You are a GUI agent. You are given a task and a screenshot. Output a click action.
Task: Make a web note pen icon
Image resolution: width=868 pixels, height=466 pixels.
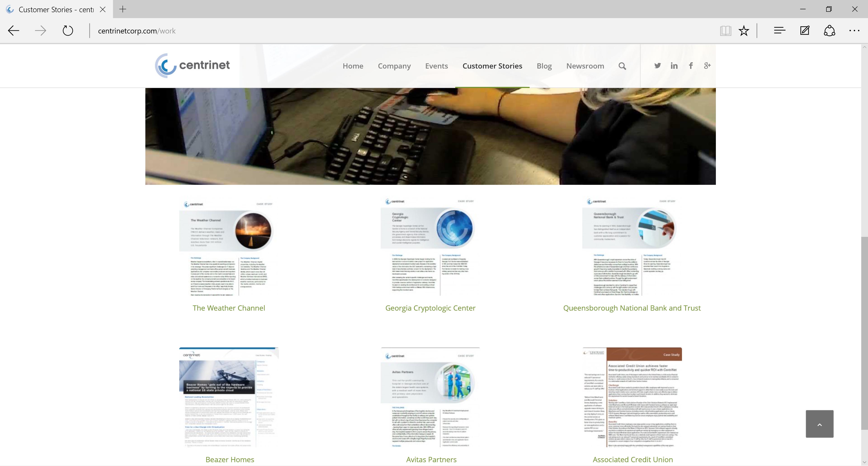[x=805, y=31]
